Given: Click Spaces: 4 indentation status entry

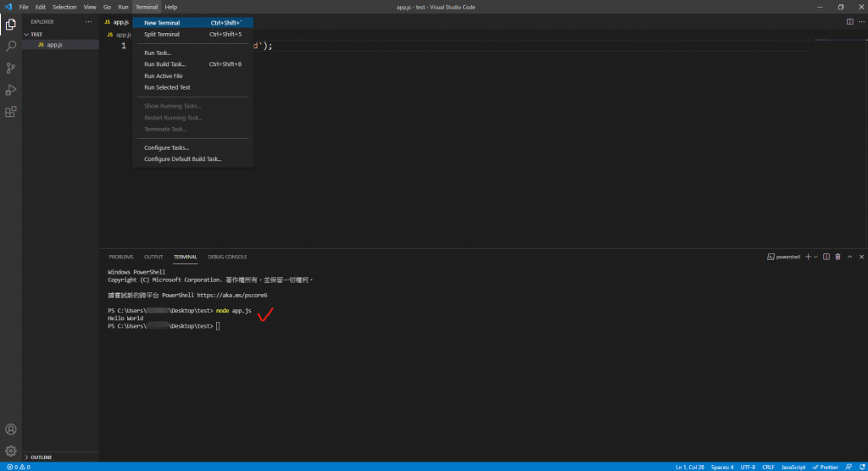Looking at the screenshot, I should (722, 467).
